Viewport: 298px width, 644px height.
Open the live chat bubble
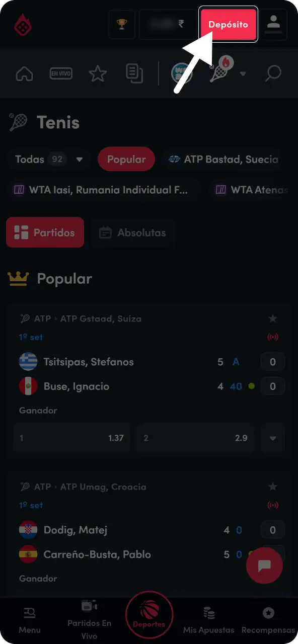coord(264,566)
